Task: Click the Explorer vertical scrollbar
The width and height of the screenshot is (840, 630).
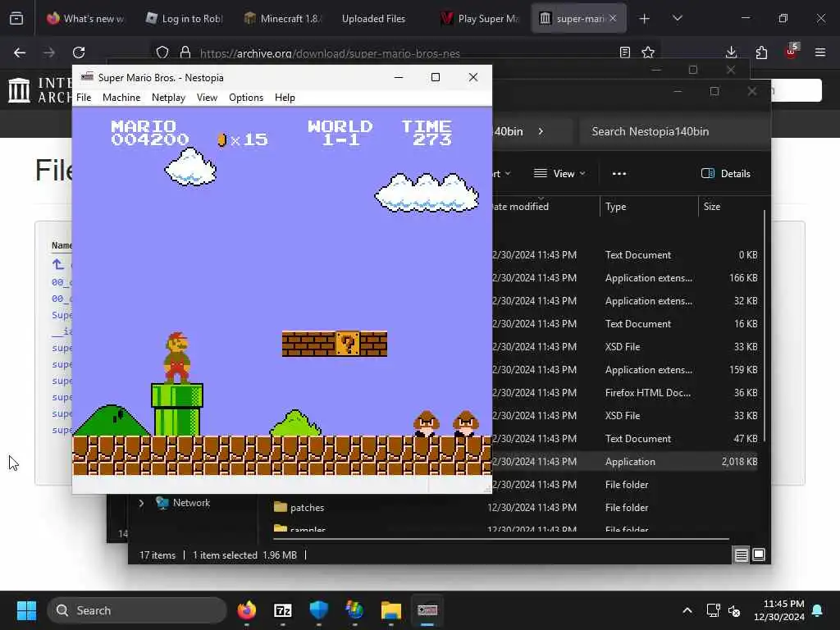Action: pyautogui.click(x=765, y=326)
